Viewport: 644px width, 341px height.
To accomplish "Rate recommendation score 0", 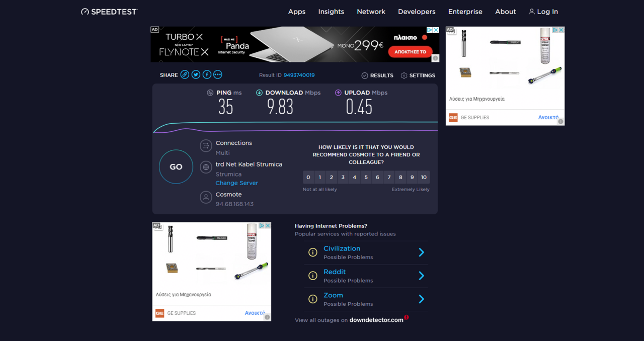I will point(308,177).
